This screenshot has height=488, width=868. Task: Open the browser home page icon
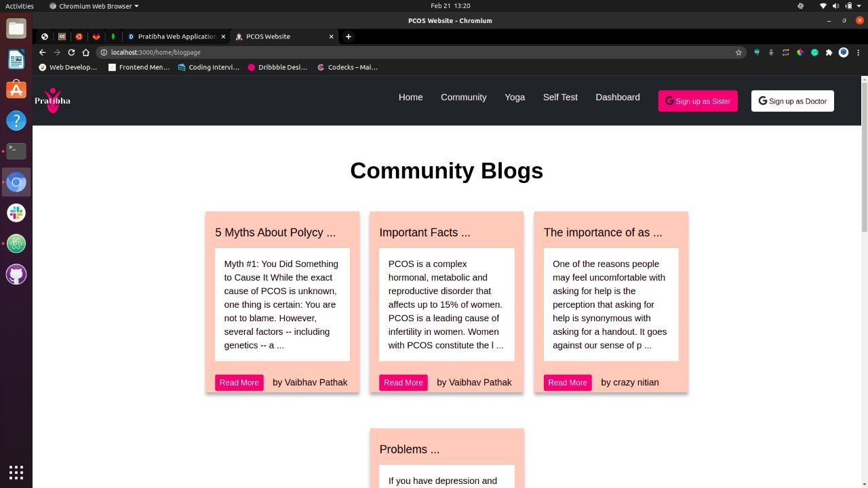pos(86,52)
